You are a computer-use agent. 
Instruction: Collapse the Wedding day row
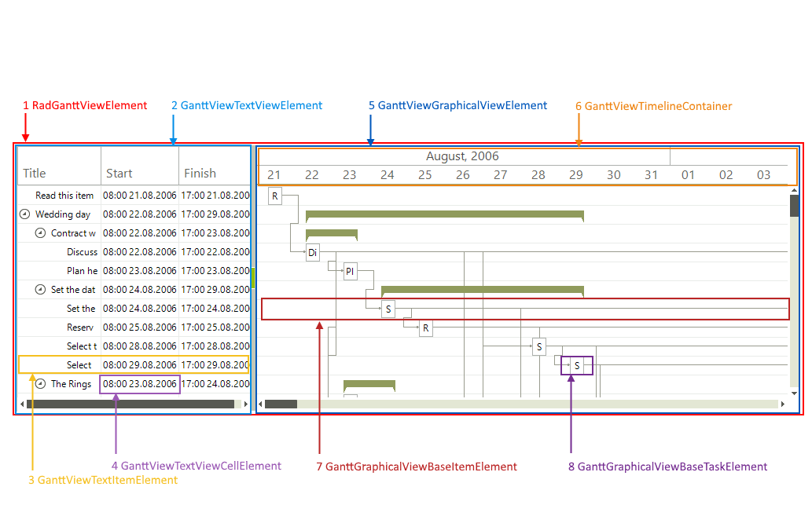(x=24, y=214)
